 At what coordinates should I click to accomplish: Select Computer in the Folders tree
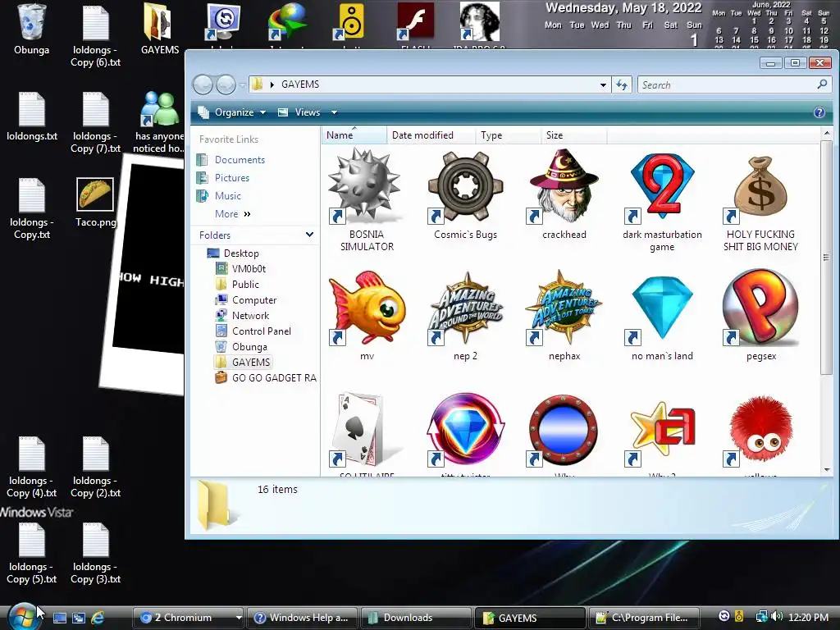(x=254, y=300)
